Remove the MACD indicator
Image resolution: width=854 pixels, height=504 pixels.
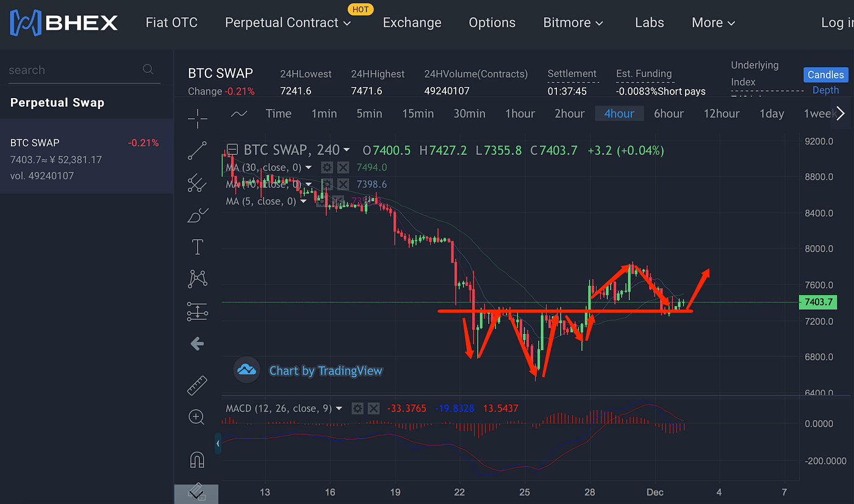point(374,408)
